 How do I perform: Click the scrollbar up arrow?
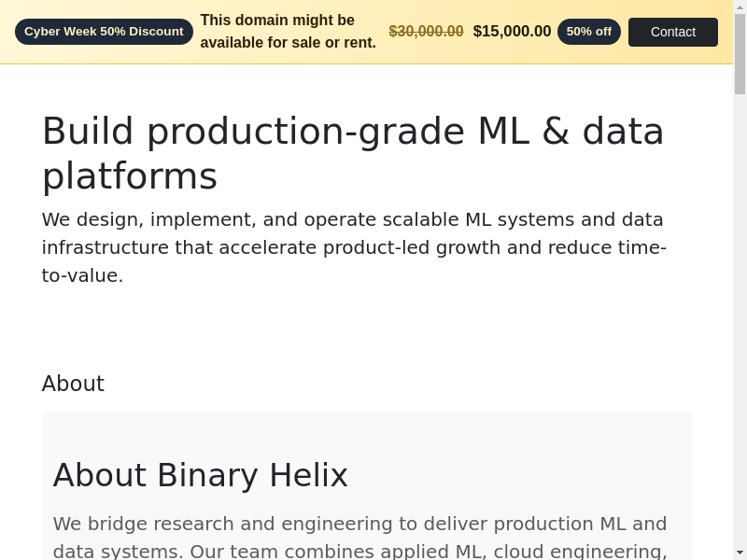(x=740, y=7)
